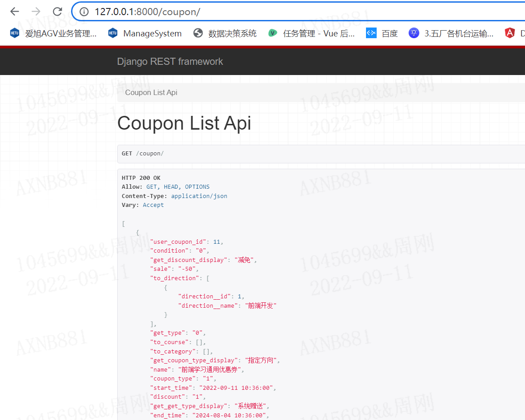Open the 爱旭AGV业务管理 bookmark
This screenshot has height=420, width=525.
click(54, 33)
